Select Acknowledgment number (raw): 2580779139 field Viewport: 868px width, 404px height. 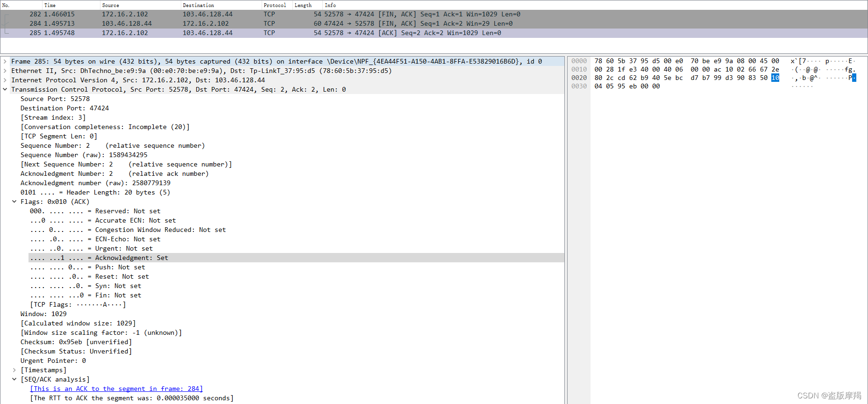click(95, 183)
